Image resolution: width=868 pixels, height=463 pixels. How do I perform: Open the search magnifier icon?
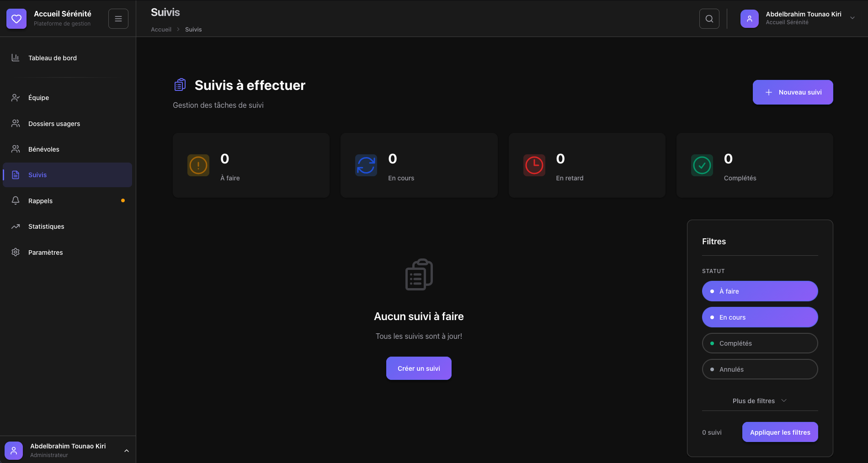709,19
